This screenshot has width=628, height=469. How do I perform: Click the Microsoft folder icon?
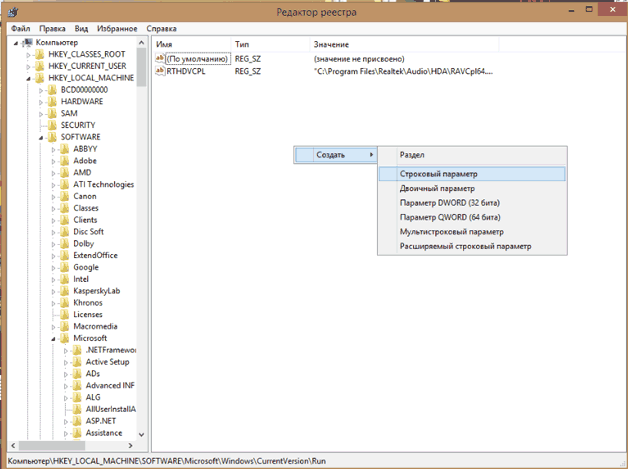64,338
